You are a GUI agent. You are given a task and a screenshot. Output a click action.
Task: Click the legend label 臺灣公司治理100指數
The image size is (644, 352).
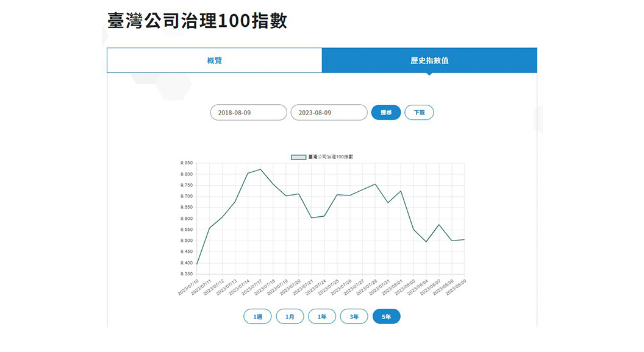[x=331, y=157]
